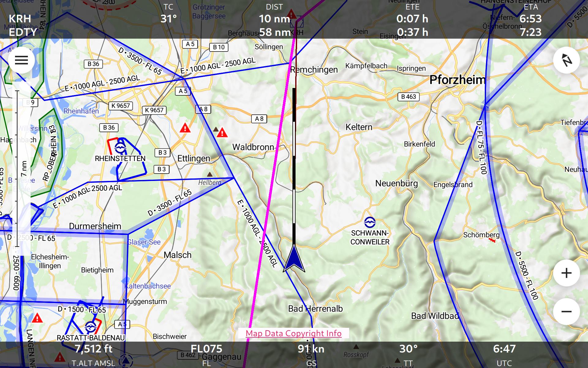
Task: Tap the Glaser-See lake label
Action: (x=144, y=242)
